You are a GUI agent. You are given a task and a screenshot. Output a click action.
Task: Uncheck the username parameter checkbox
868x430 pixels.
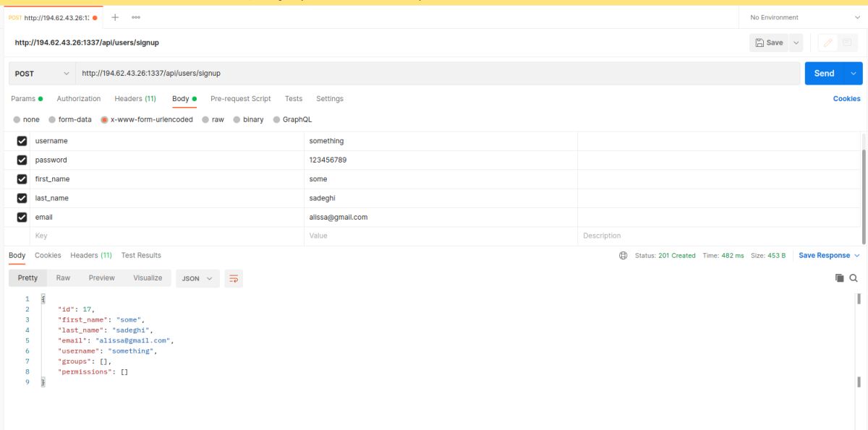[x=22, y=141]
